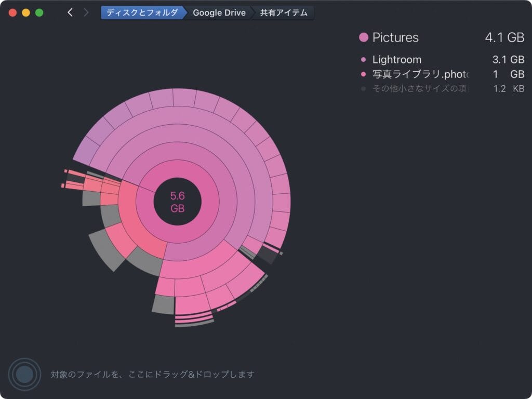
Task: Select 写真ライブラリ.photo item in list
Action: click(x=420, y=74)
